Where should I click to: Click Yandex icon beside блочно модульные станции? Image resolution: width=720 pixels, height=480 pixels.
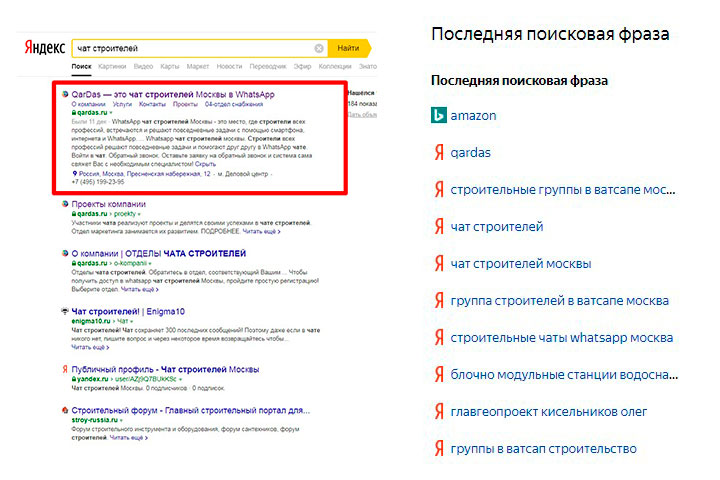click(439, 374)
